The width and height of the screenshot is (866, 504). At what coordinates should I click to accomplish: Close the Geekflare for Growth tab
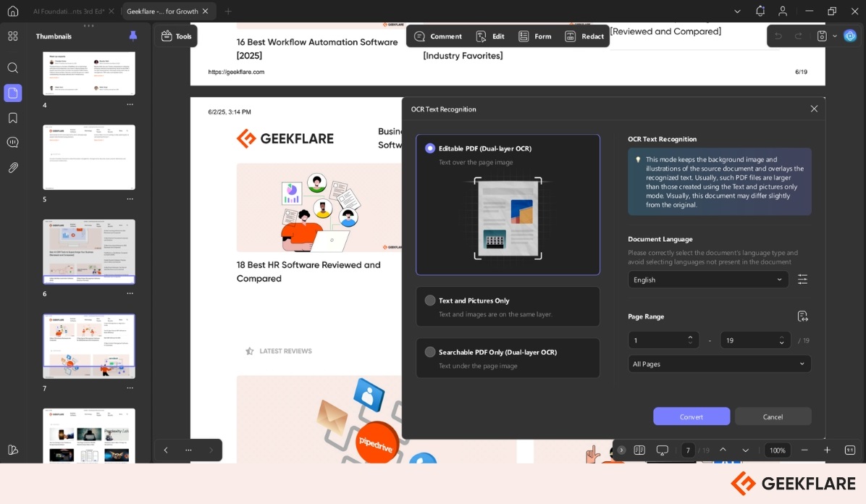206,11
